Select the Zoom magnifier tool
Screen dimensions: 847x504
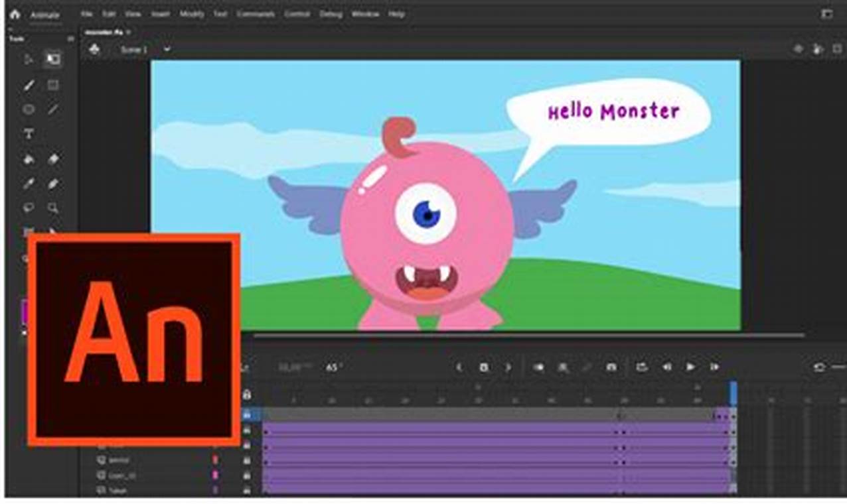[x=53, y=208]
